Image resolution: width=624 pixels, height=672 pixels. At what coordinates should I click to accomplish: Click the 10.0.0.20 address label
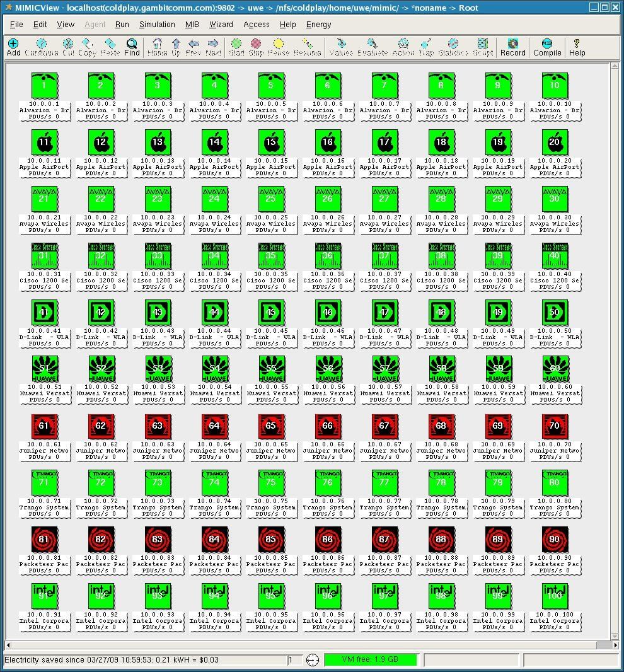[x=555, y=160]
